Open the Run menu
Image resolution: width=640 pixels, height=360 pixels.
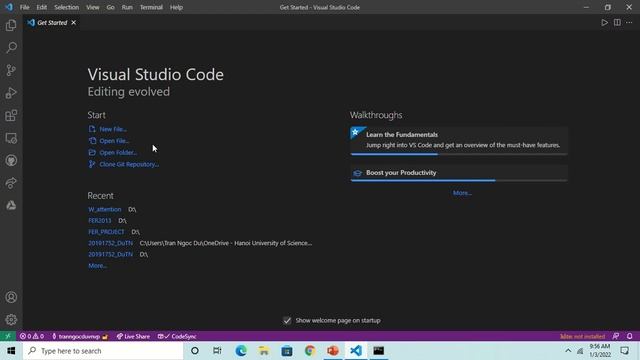pos(127,7)
